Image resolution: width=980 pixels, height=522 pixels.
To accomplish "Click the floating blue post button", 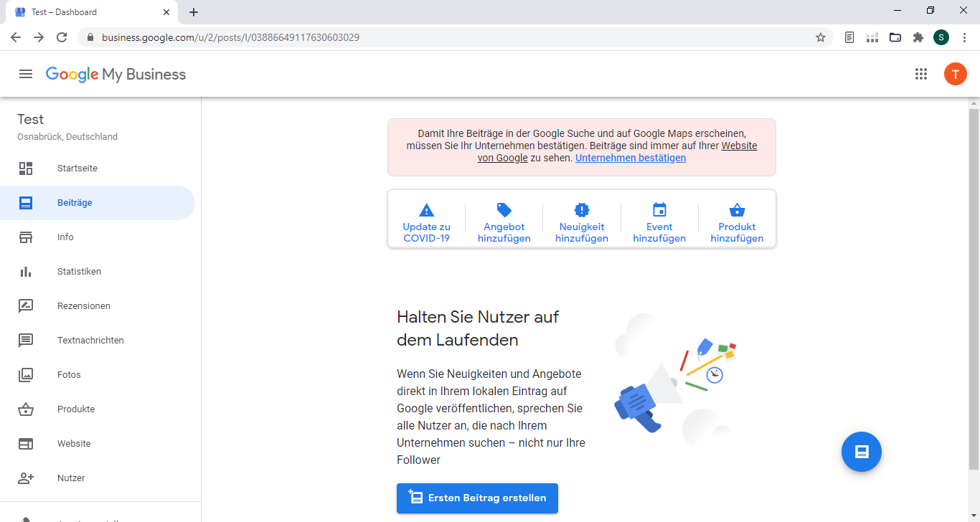I will [x=862, y=452].
